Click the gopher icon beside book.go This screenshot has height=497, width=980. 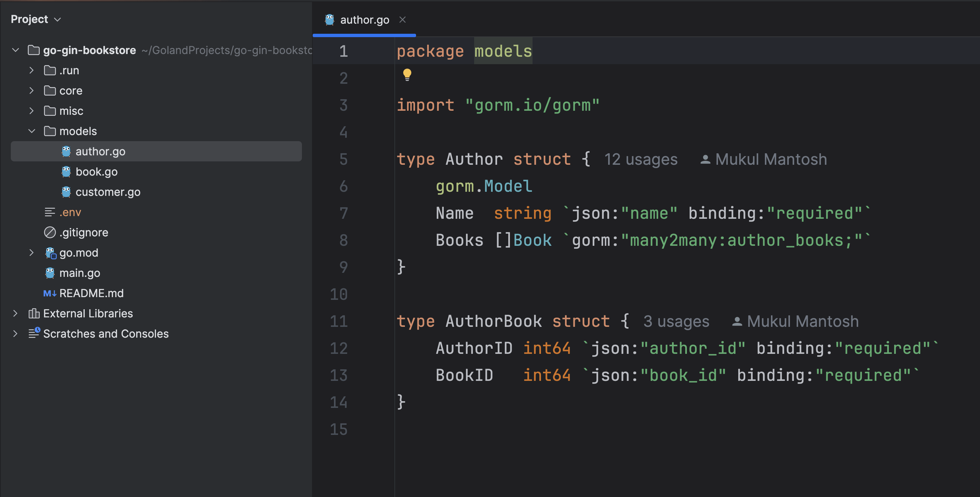tap(66, 172)
